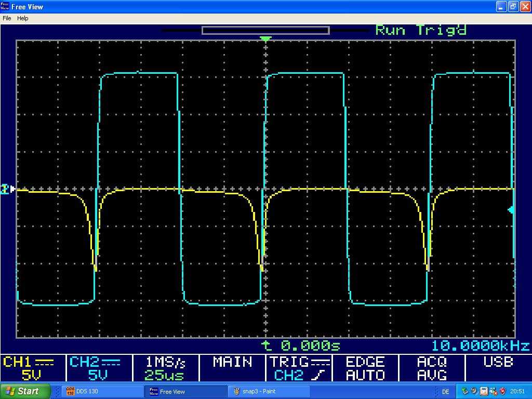Select the CH1 5V channel panel
This screenshot has height=399, width=532.
point(33,368)
